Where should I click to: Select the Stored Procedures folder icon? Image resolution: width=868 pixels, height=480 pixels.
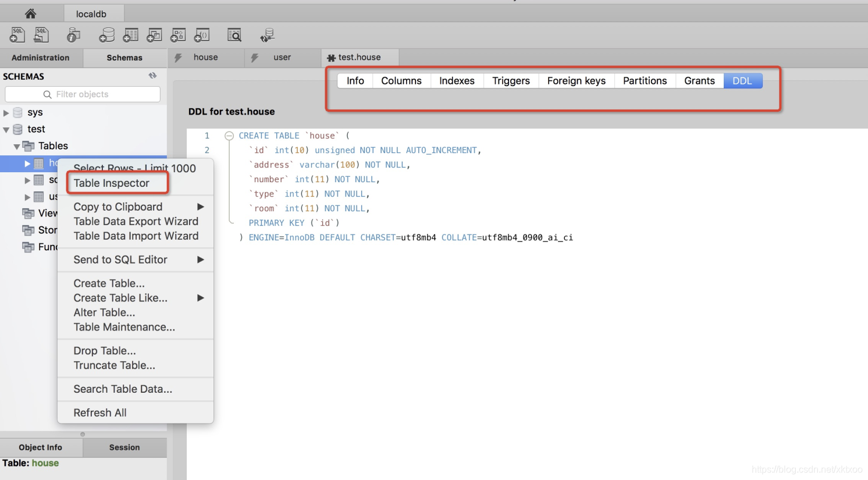pyautogui.click(x=28, y=230)
